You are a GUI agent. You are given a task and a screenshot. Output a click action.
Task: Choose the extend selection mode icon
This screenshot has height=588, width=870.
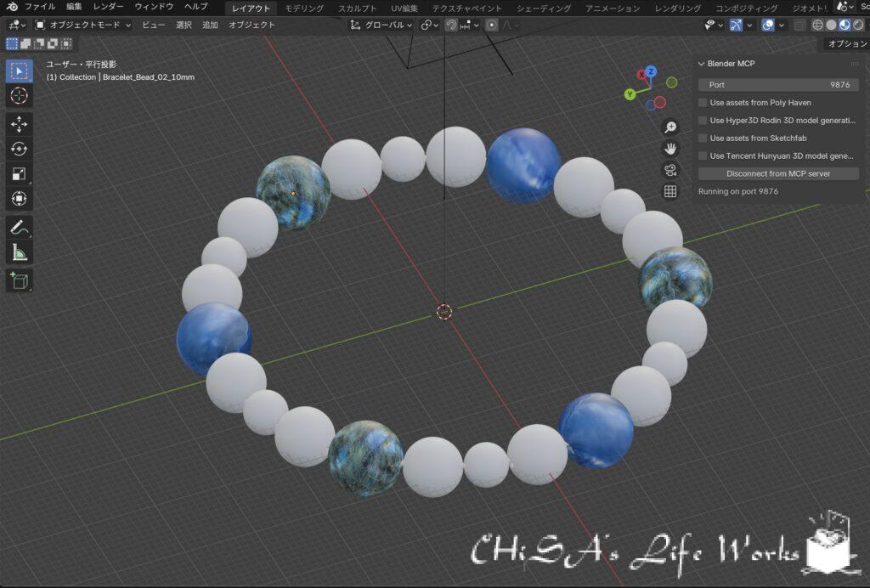(x=25, y=43)
